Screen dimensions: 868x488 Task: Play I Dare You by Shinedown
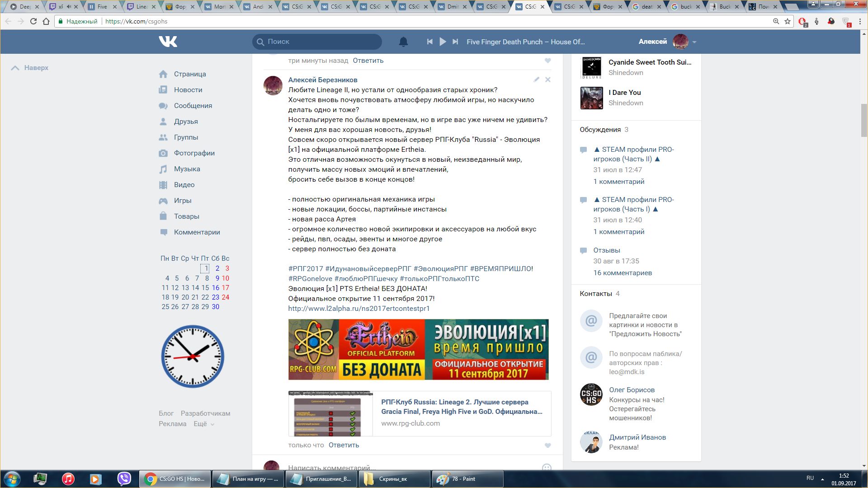click(591, 98)
